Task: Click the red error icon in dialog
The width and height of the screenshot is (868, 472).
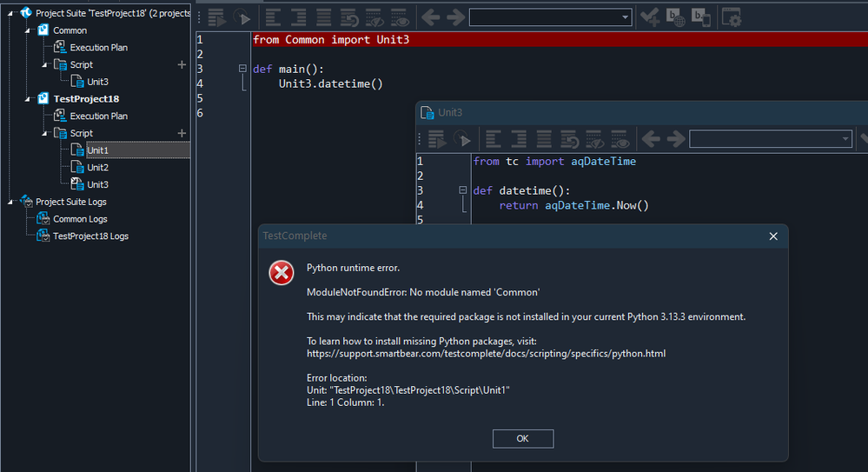Action: tap(282, 273)
